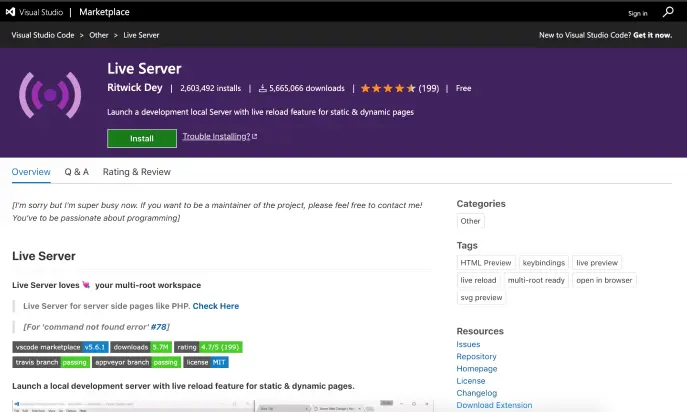Click the five-star rating icons
The height and width of the screenshot is (412, 687).
(388, 89)
